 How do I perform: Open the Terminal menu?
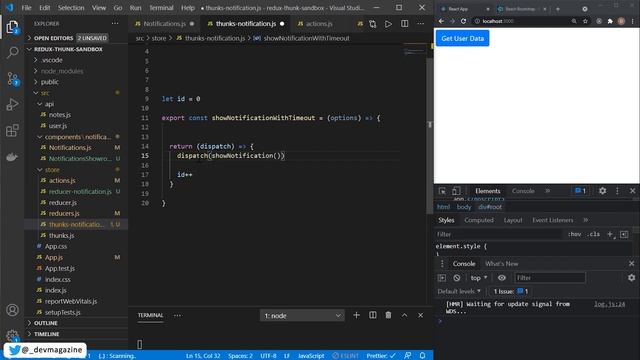(161, 8)
